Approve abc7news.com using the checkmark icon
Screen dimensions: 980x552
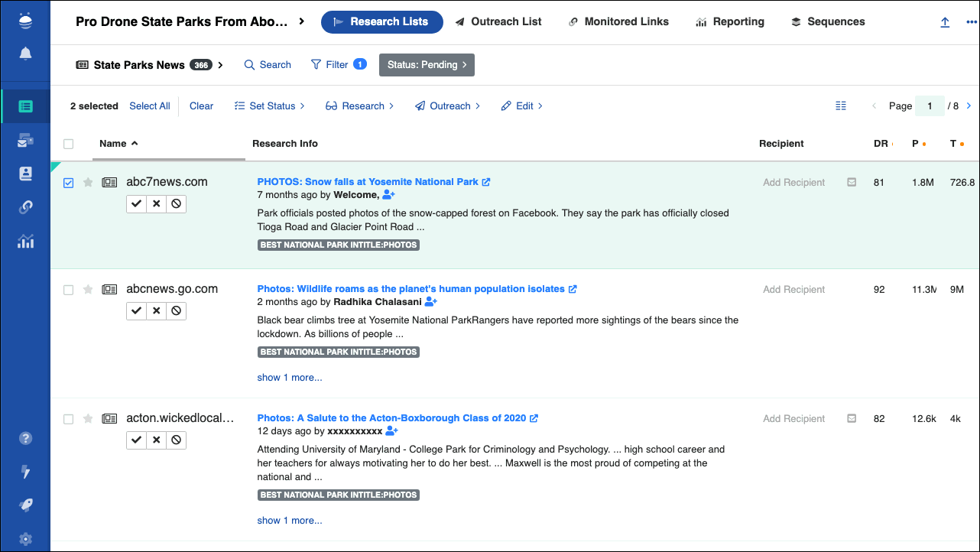click(136, 203)
